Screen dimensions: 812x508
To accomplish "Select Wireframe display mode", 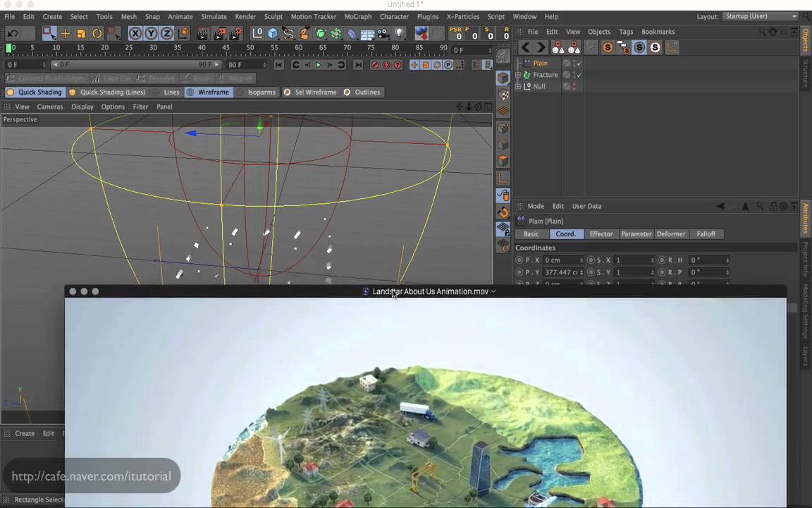I will (208, 92).
